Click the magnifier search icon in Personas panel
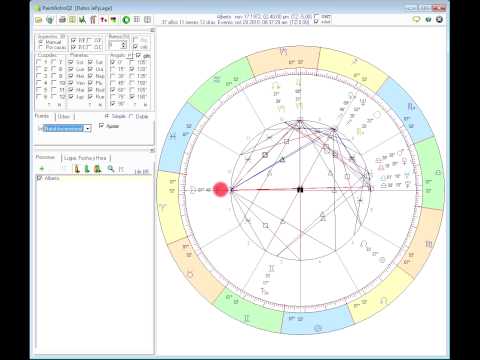 click(111, 169)
